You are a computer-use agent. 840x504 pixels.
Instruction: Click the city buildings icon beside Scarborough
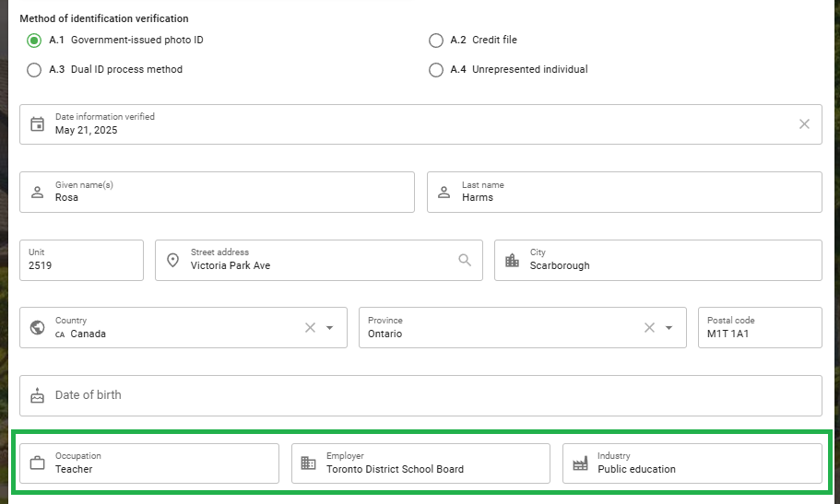click(512, 261)
